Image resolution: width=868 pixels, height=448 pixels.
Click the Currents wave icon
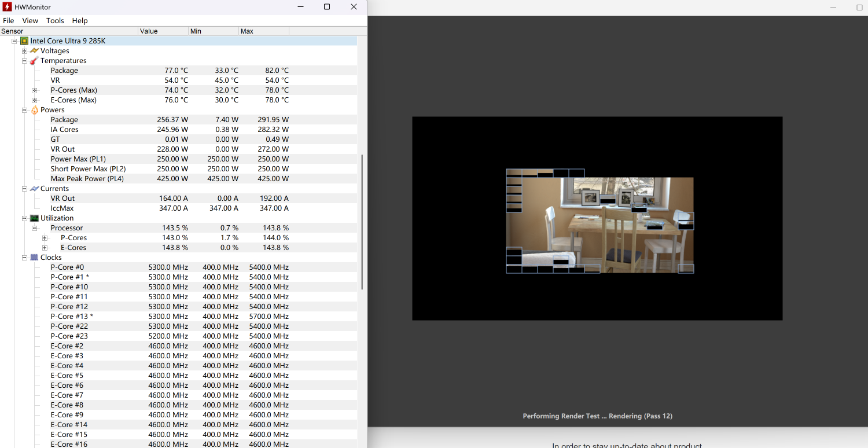pyautogui.click(x=34, y=189)
